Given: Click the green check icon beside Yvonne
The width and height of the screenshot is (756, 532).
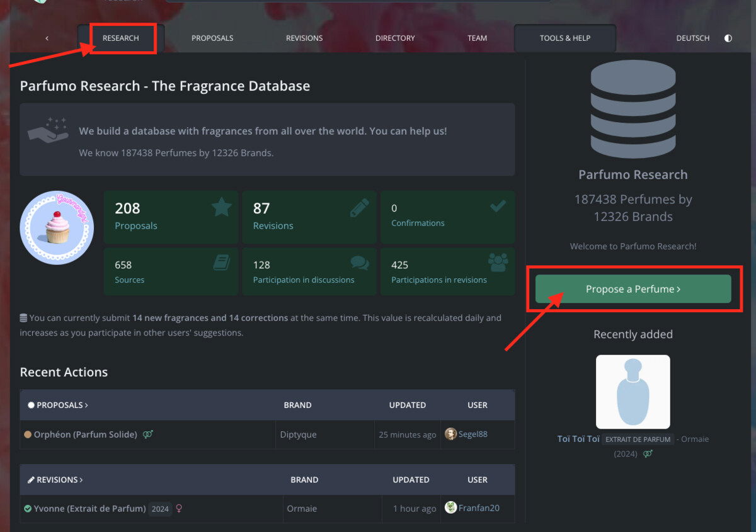Looking at the screenshot, I should tap(28, 509).
